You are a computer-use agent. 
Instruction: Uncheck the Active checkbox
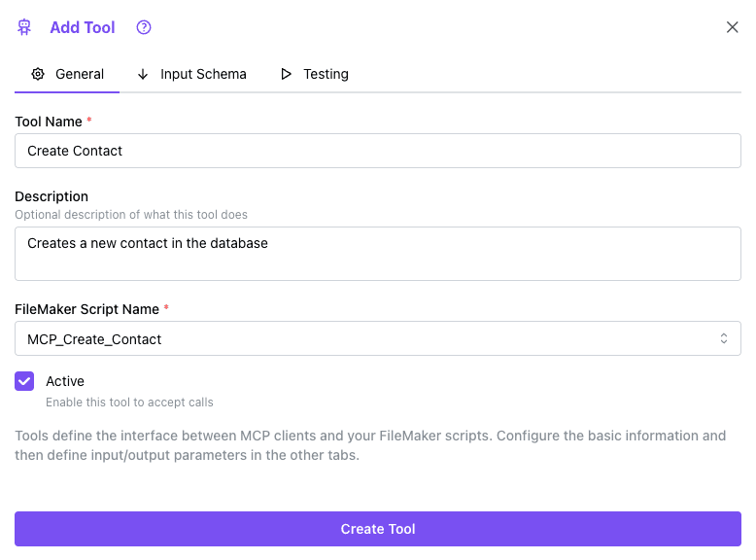click(x=24, y=381)
